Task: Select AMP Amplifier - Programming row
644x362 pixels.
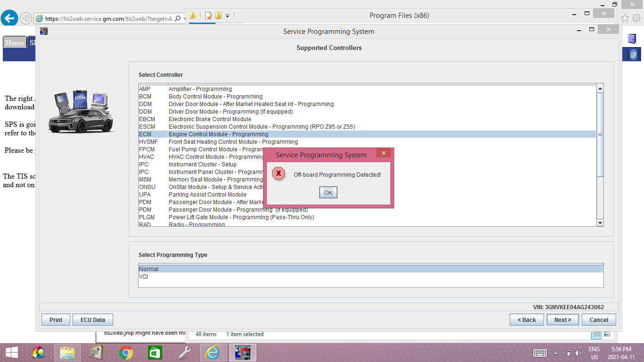Action: tap(367, 89)
